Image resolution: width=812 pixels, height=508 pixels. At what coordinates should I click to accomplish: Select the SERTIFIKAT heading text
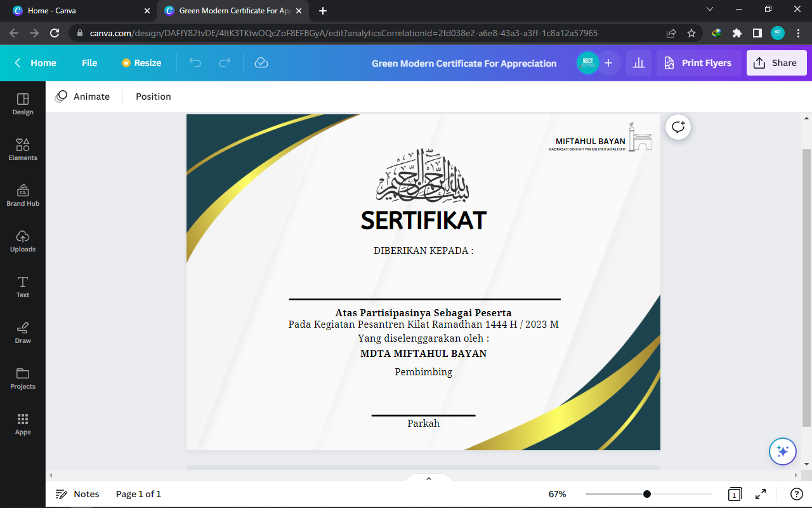tap(423, 220)
